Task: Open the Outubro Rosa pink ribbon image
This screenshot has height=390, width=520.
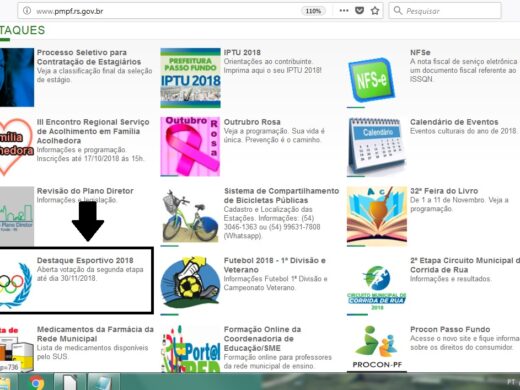Action: pyautogui.click(x=190, y=146)
